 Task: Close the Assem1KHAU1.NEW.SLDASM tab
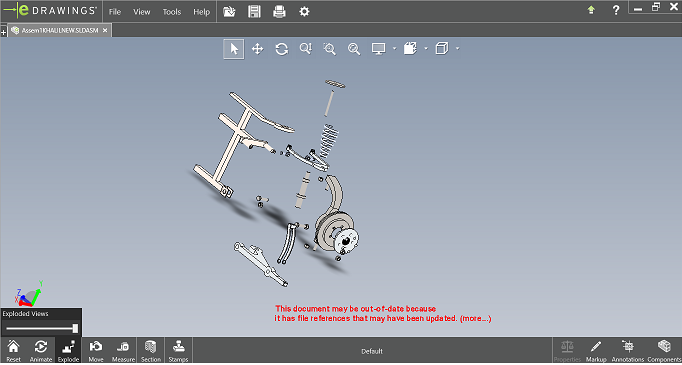105,30
